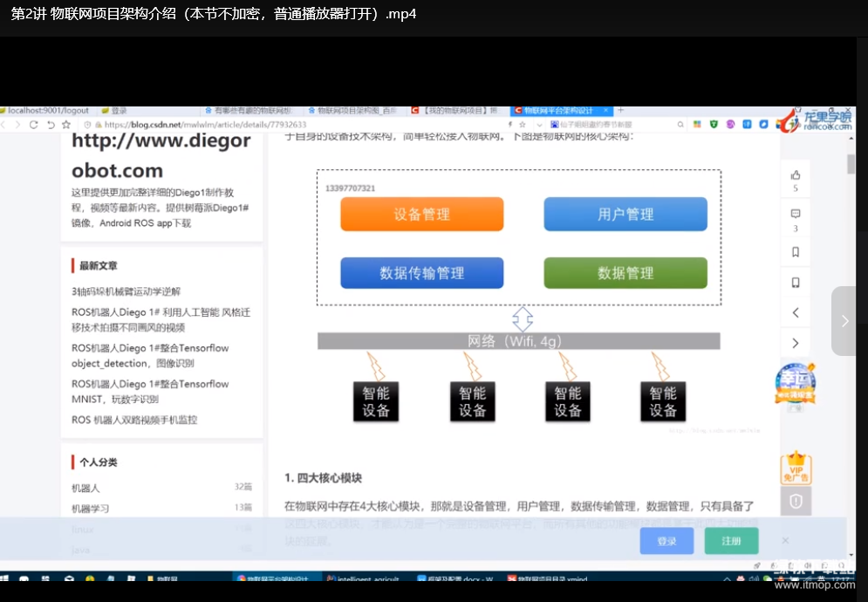Click the page vertical scrollbar

(851, 164)
